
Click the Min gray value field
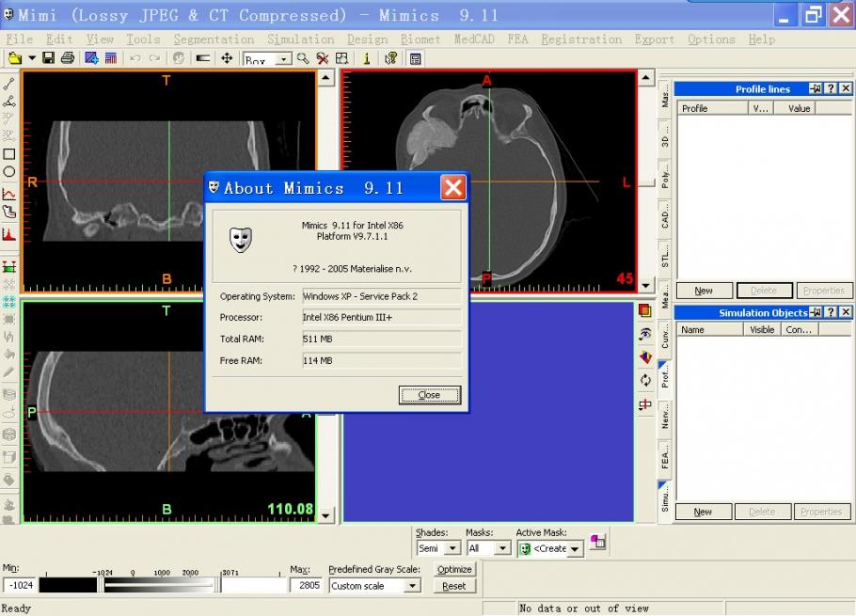[21, 586]
